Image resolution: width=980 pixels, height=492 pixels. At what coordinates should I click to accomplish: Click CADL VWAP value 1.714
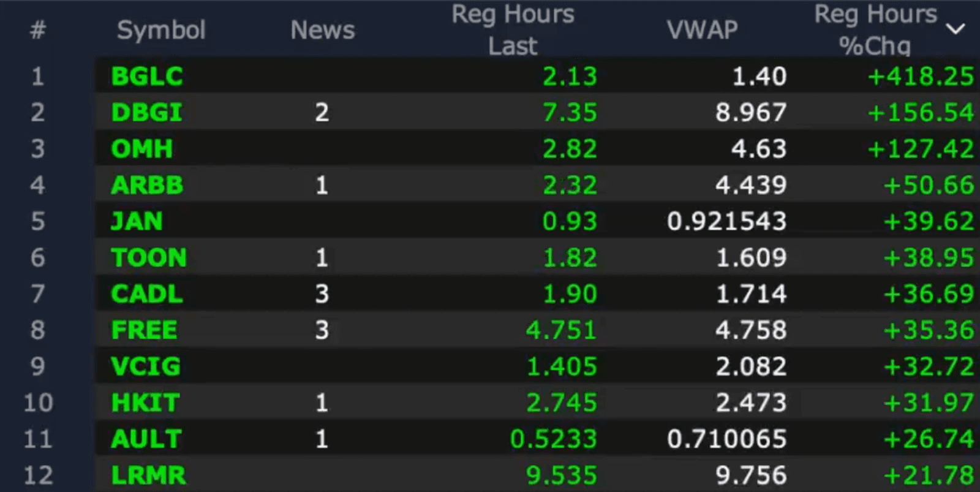(x=752, y=293)
